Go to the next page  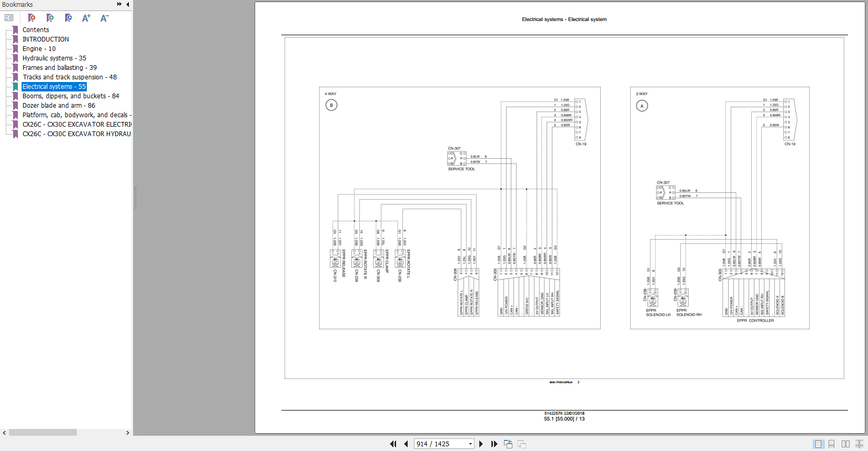point(481,444)
